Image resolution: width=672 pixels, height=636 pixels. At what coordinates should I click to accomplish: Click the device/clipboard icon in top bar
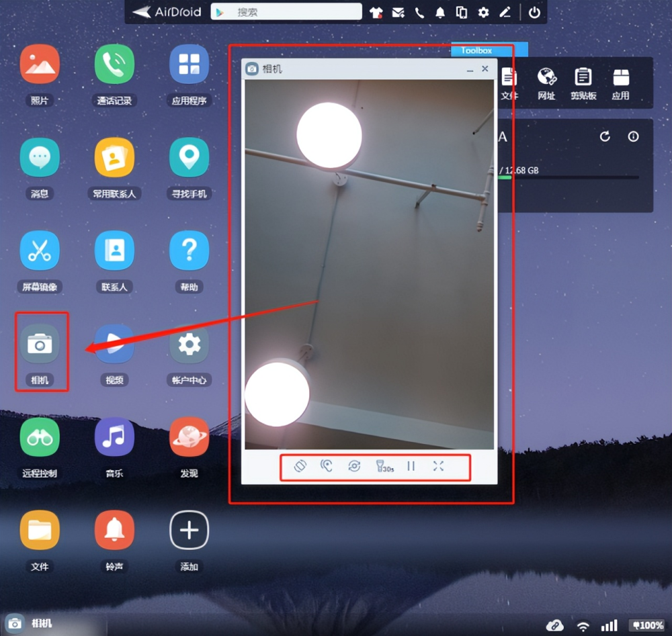coord(462,12)
